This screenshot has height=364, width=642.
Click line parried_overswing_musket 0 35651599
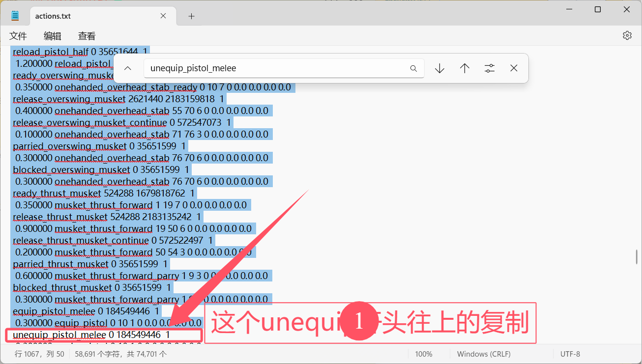tap(99, 146)
